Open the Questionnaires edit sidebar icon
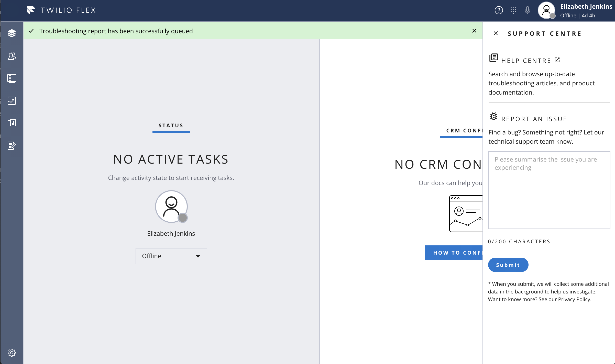615x364 pixels. pyautogui.click(x=12, y=146)
